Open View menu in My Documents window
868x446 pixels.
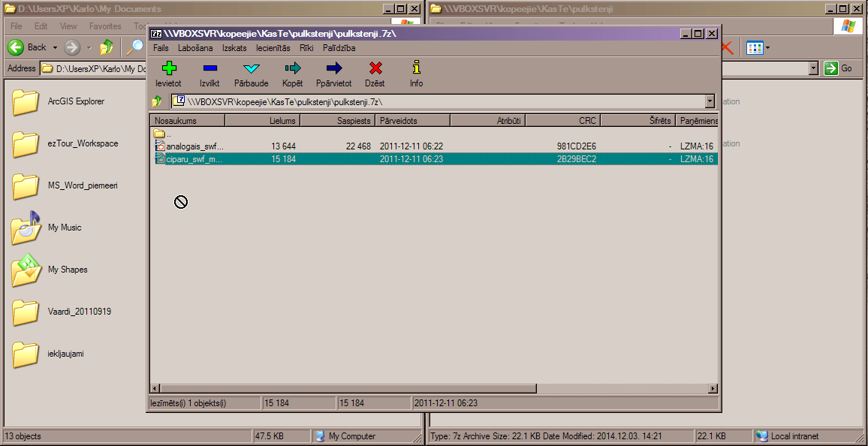(68, 26)
